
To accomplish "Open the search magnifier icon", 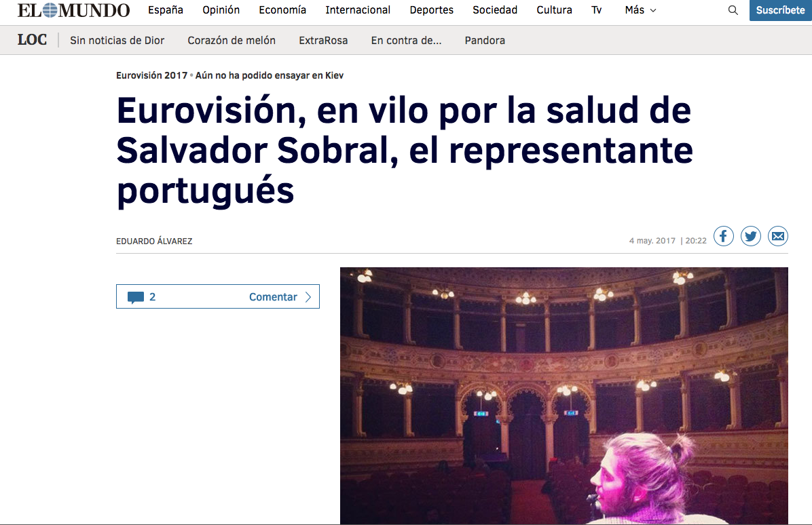I will [x=733, y=9].
